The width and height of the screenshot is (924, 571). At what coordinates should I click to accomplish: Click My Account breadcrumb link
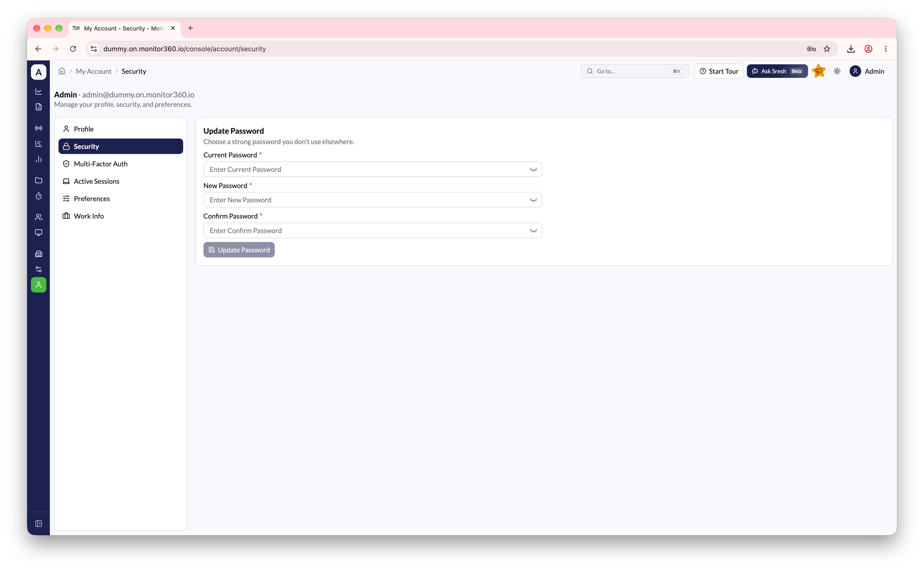(94, 71)
